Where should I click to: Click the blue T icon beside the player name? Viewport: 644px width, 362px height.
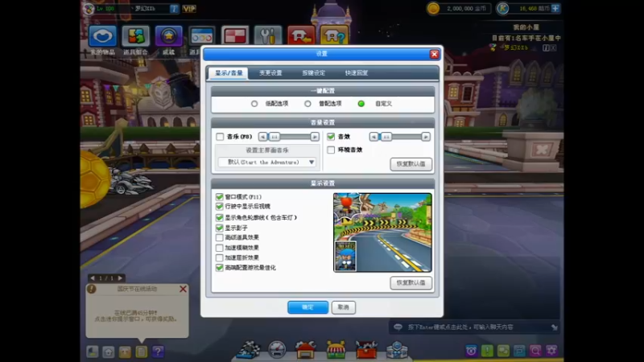click(174, 9)
